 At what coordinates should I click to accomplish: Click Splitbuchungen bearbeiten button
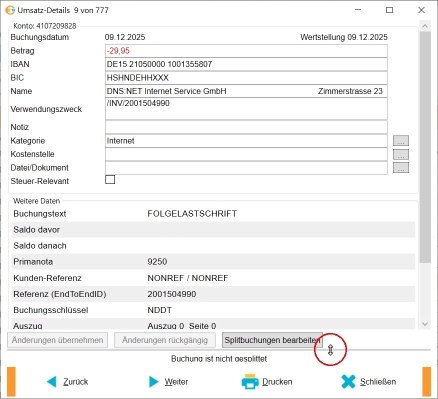pos(272,340)
